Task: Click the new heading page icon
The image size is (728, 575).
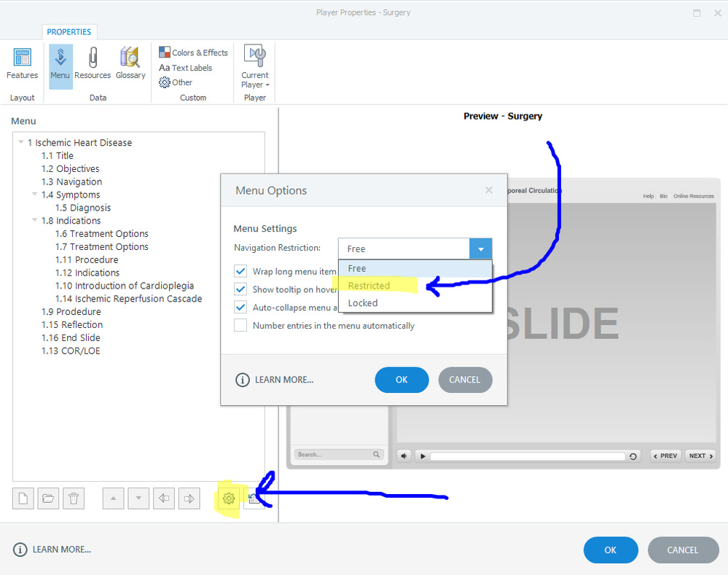Action: click(23, 498)
